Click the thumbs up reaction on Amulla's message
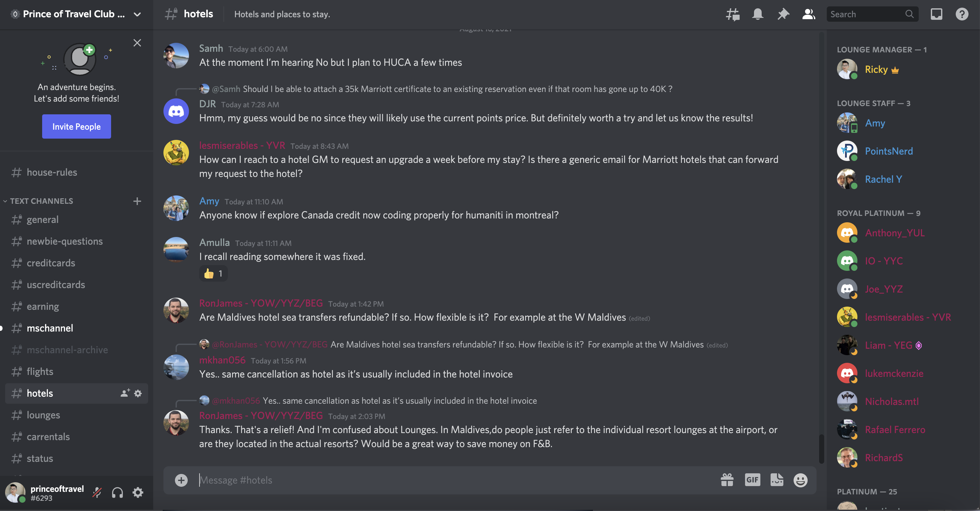 (213, 274)
